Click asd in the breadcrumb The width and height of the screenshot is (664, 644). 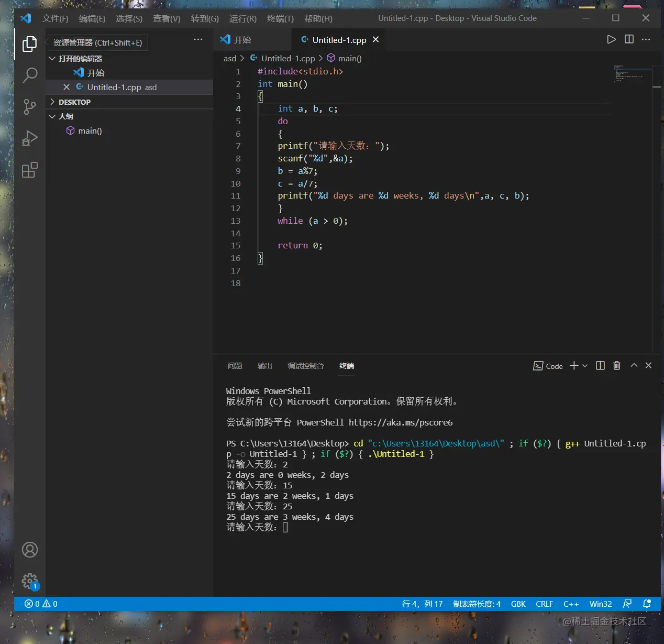pyautogui.click(x=230, y=59)
